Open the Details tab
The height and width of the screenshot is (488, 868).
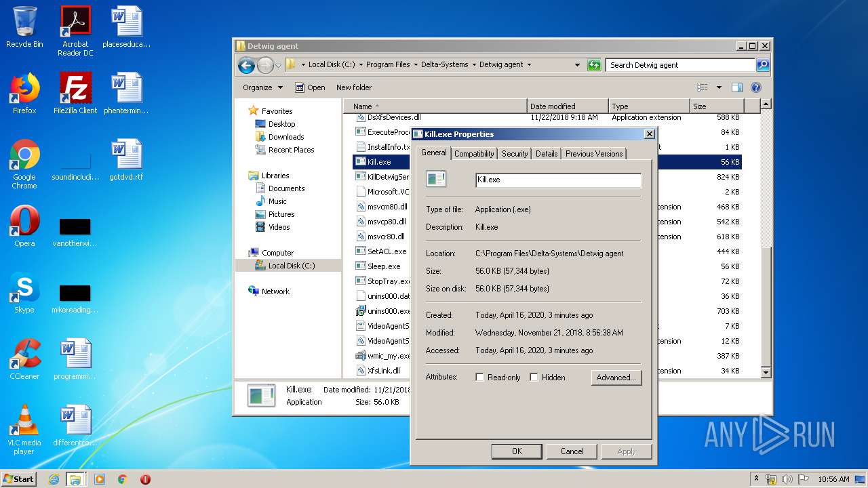[x=547, y=154]
